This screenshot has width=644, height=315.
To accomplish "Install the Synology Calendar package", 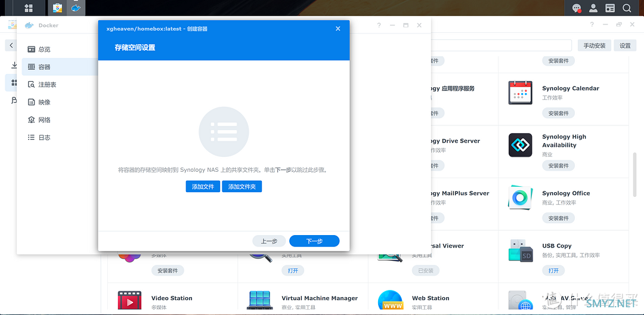I will click(558, 113).
